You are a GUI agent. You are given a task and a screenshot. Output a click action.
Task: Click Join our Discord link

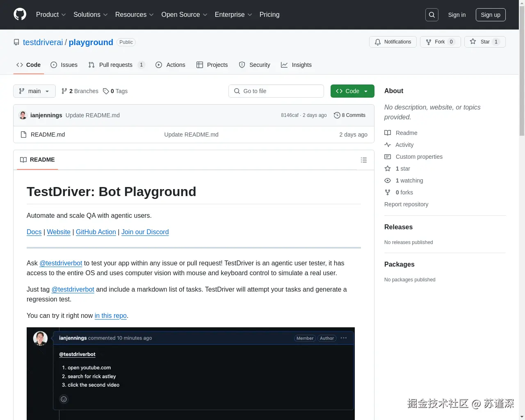click(145, 232)
